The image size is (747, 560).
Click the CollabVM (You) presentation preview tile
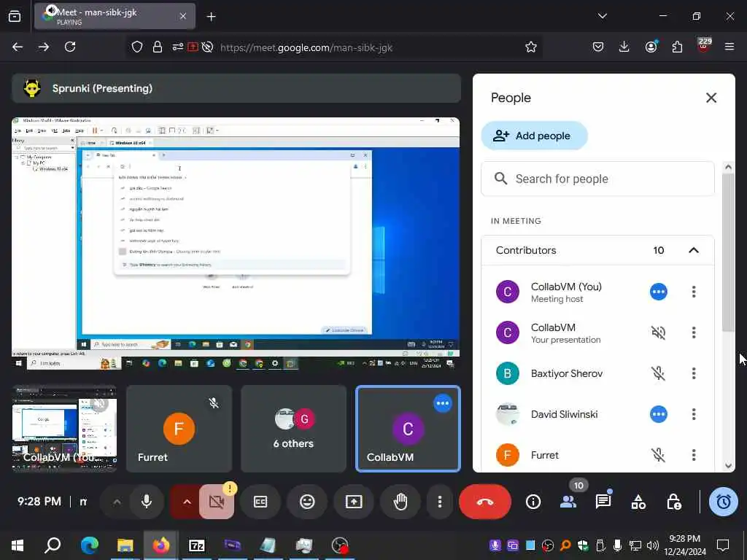pos(64,429)
